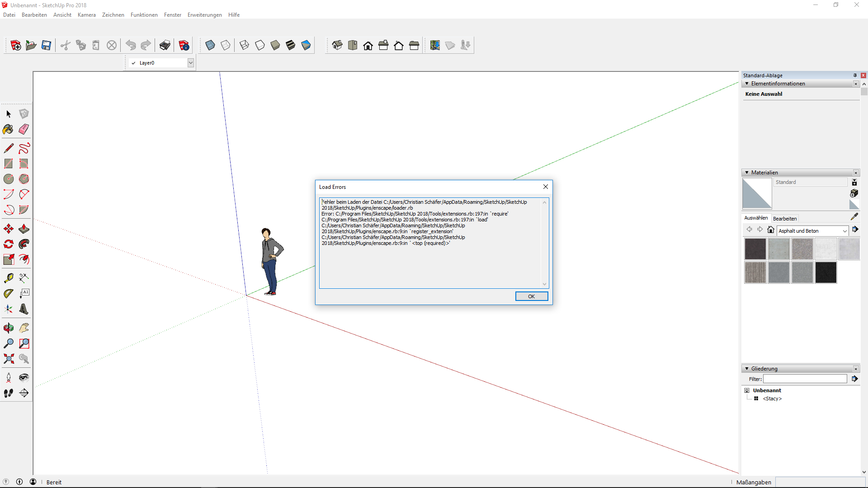This screenshot has width=868, height=488.
Task: Collapse the Materialien panel
Action: pyautogui.click(x=747, y=173)
